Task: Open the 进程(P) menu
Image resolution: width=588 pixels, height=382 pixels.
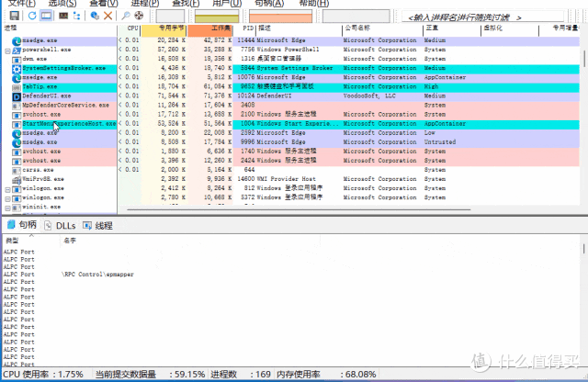Action: point(145,4)
